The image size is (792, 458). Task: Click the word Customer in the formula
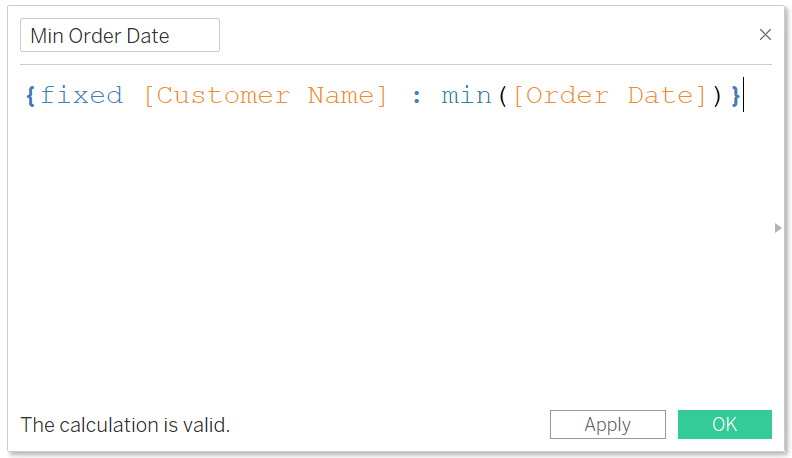(223, 96)
